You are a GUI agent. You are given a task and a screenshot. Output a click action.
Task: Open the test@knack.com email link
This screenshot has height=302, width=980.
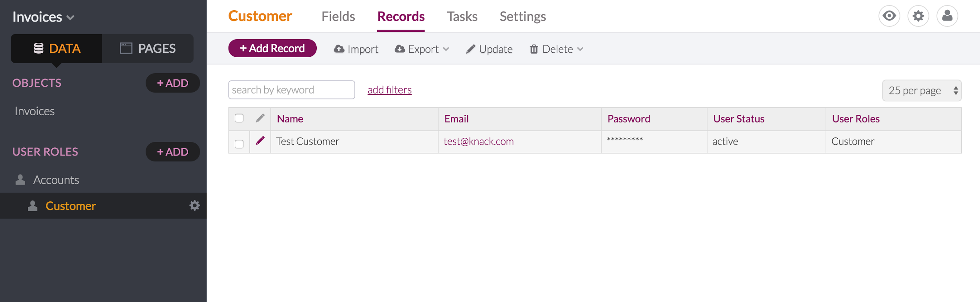[478, 141]
